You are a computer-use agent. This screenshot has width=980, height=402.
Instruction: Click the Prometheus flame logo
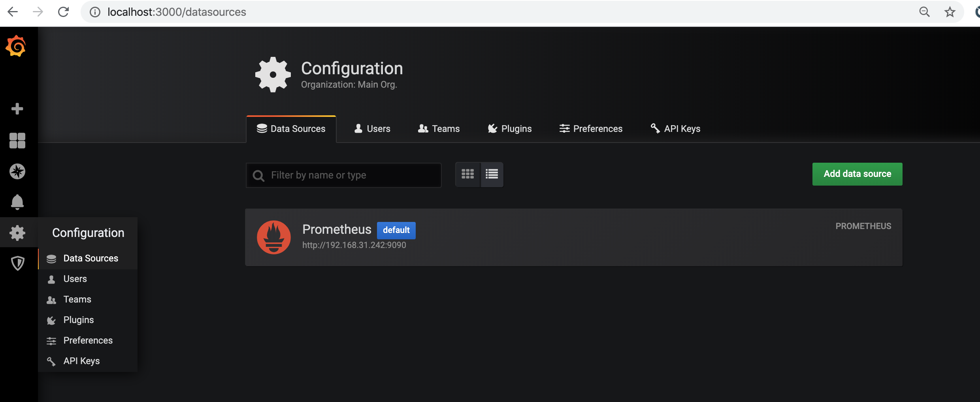point(274,237)
